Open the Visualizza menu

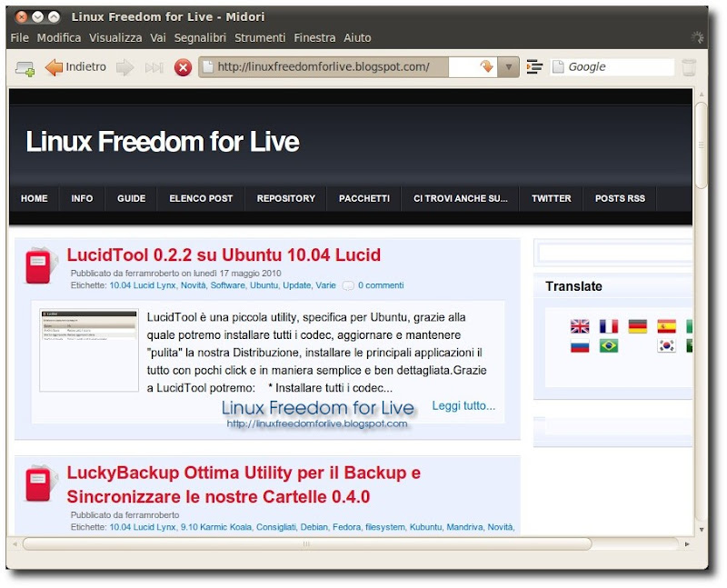[x=115, y=37]
